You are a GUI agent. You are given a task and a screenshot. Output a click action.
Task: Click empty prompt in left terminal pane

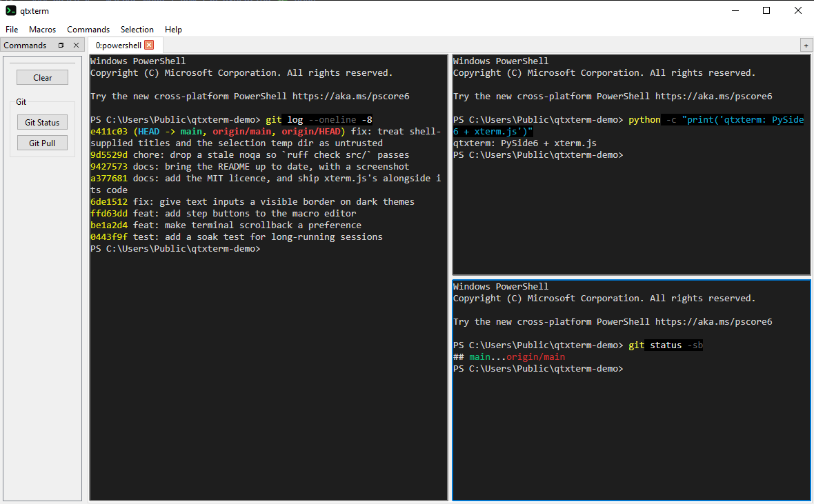point(175,249)
